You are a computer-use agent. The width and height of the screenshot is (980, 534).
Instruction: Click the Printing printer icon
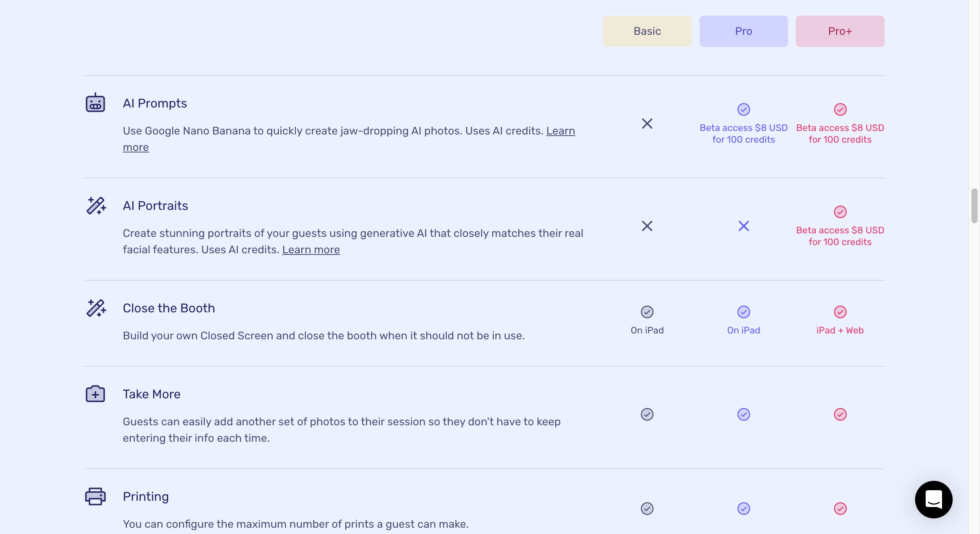tap(95, 496)
